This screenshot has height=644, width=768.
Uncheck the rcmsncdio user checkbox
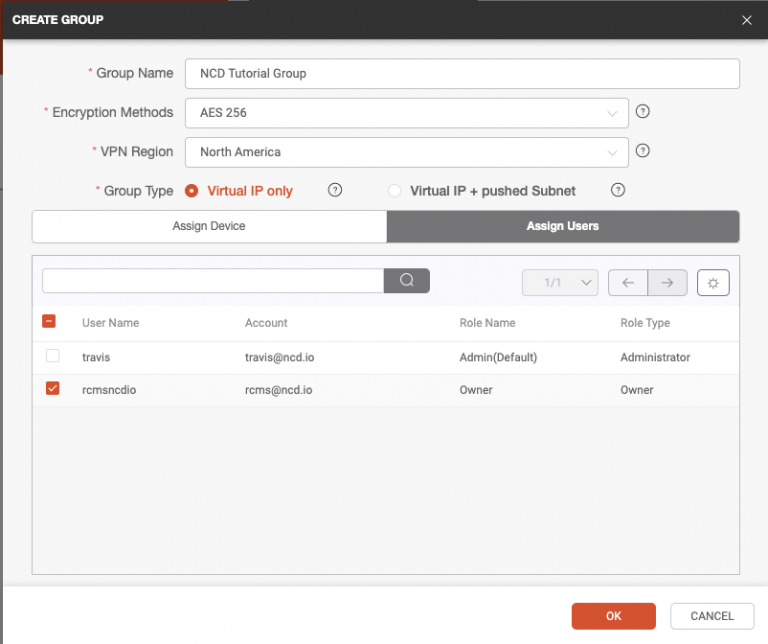point(52,388)
